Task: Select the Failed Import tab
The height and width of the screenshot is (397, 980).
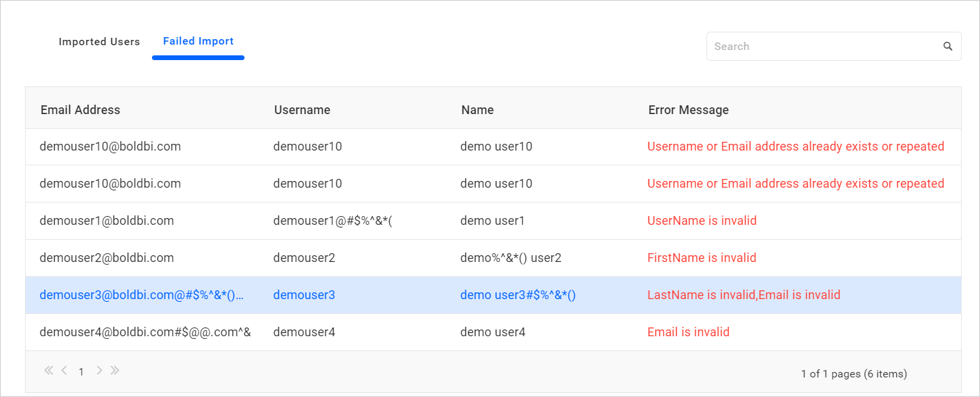Action: point(198,42)
